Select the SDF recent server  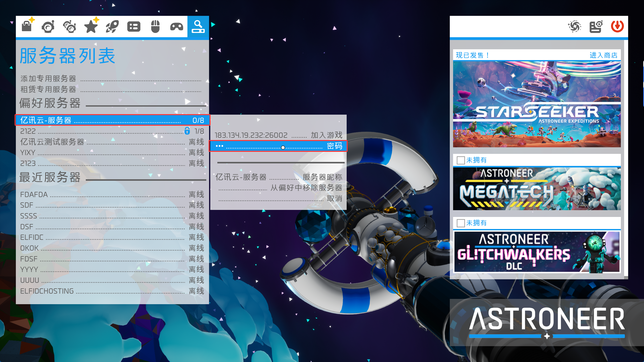point(112,205)
